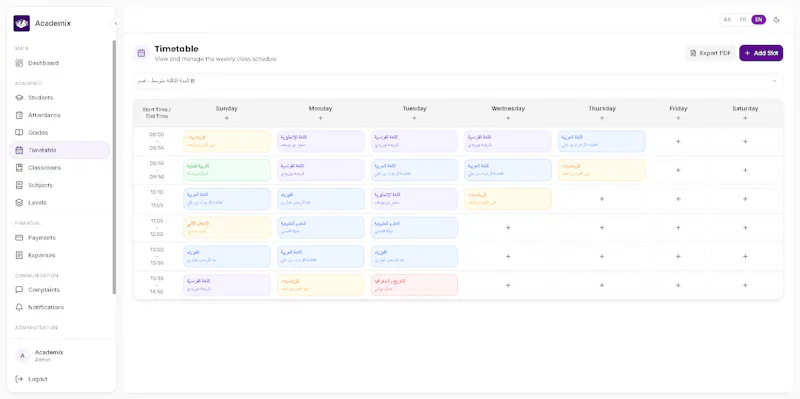
Task: Add Wednesday slot in the 13:00 row
Action: click(x=508, y=257)
